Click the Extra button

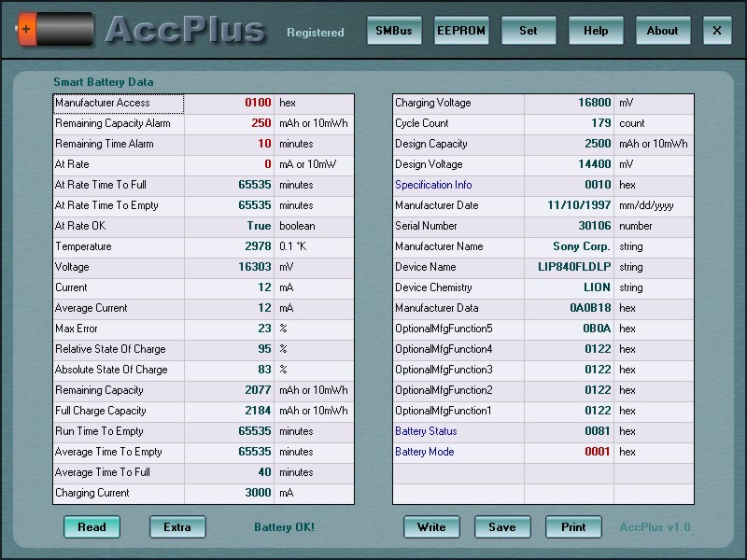[177, 527]
